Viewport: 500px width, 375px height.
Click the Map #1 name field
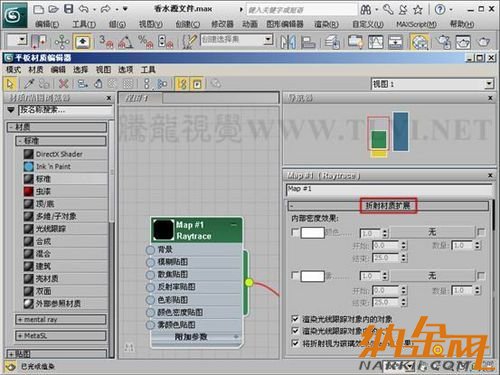pos(389,189)
